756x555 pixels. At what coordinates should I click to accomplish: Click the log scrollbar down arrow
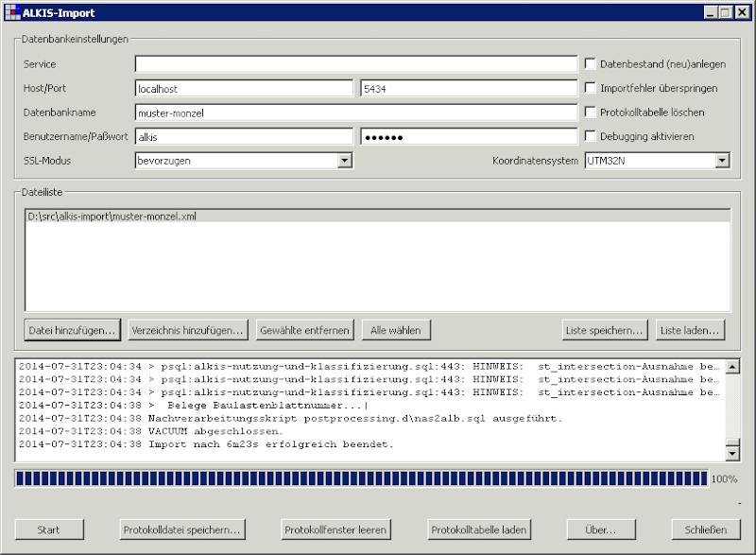point(732,453)
